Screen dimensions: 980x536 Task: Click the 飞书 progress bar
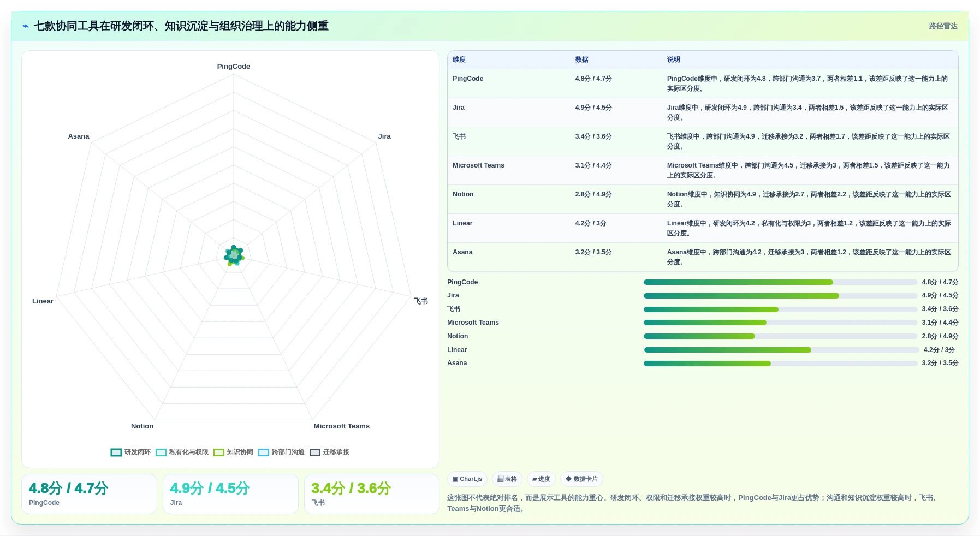[781, 309]
